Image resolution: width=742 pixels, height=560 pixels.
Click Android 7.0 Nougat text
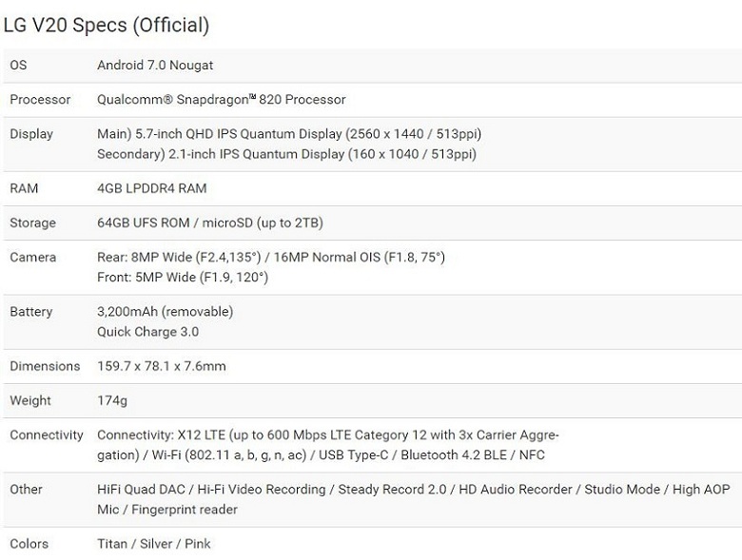155,65
